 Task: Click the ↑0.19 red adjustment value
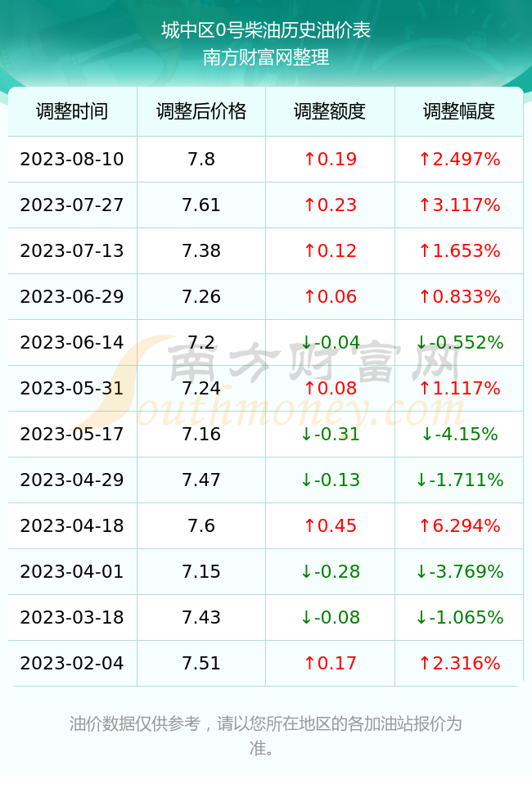[x=330, y=159]
